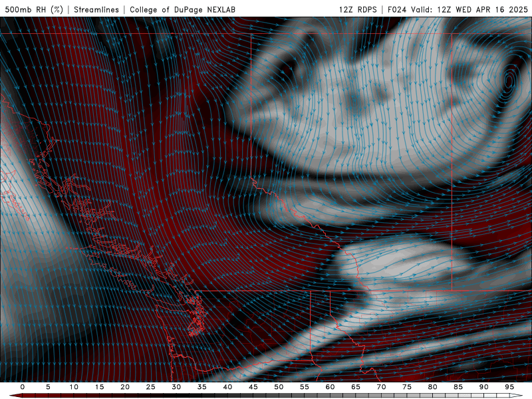Click the colorbar label 25

[151, 387]
